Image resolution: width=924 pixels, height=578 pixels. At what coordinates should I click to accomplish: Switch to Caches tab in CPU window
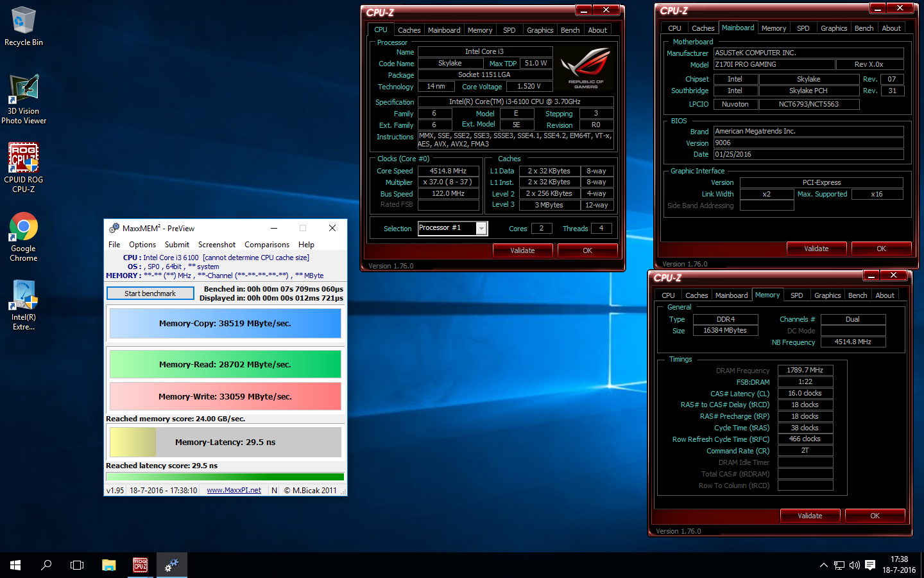click(x=409, y=30)
